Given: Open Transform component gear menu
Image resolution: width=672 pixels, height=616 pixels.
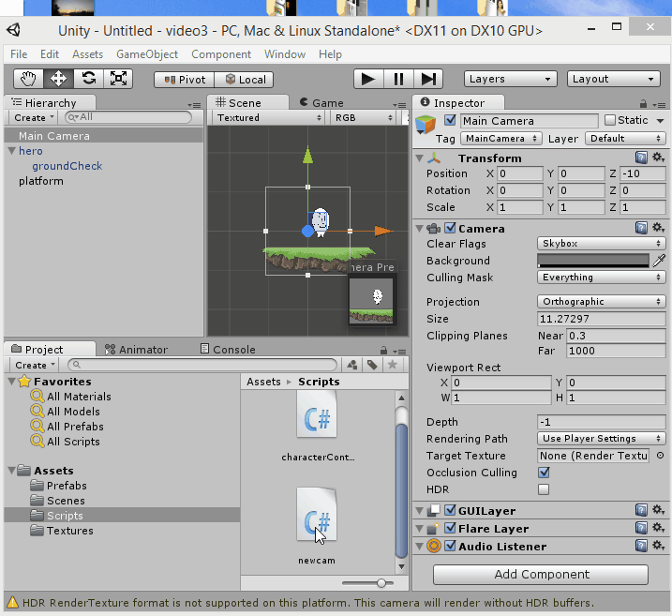Looking at the screenshot, I should [x=658, y=158].
